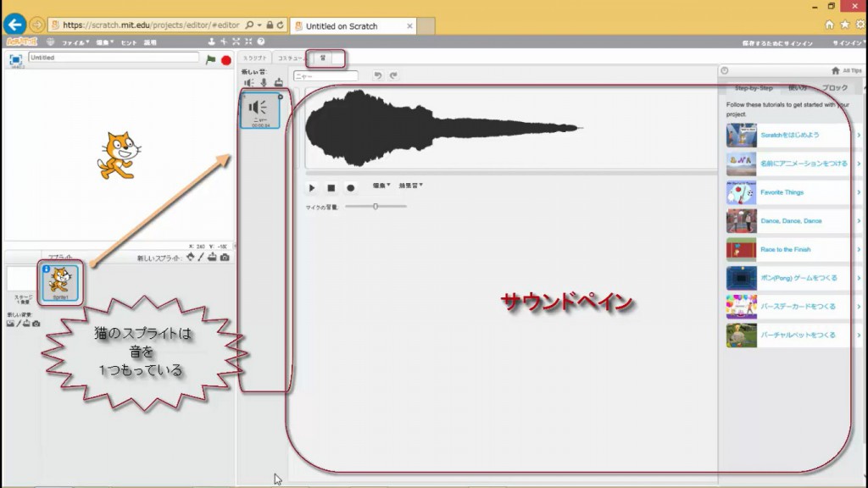Stop sound playback

[x=331, y=188]
